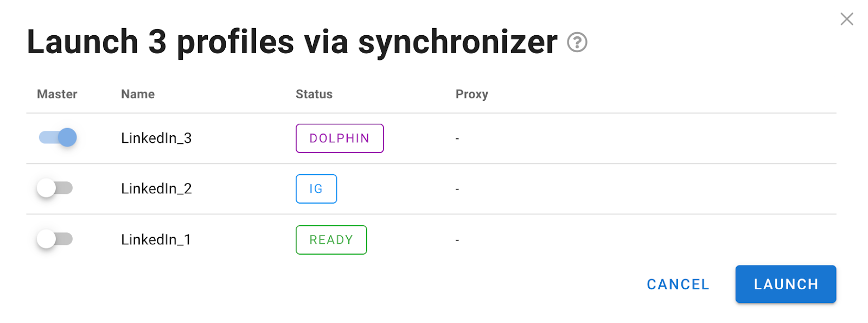Disable master toggle for LinkedIn_3
Viewport: 868px width, 323px height.
[x=58, y=137]
